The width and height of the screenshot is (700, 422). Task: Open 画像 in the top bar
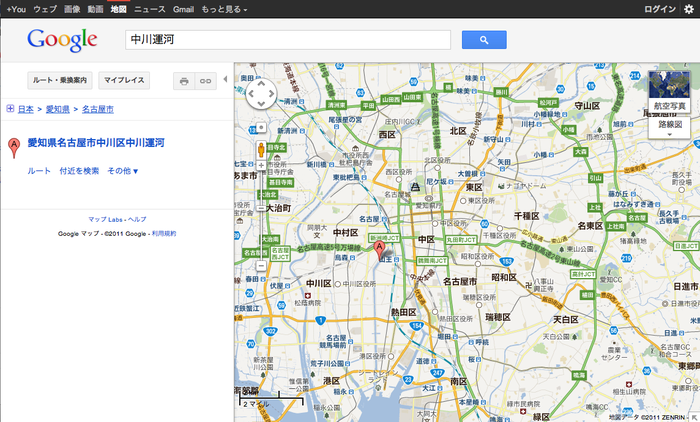click(x=72, y=9)
